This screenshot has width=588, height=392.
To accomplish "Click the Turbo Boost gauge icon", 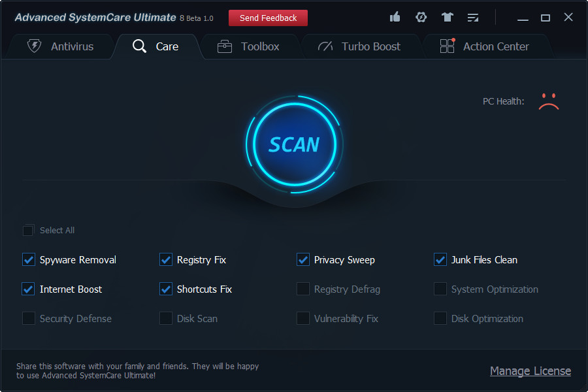I will tap(325, 46).
